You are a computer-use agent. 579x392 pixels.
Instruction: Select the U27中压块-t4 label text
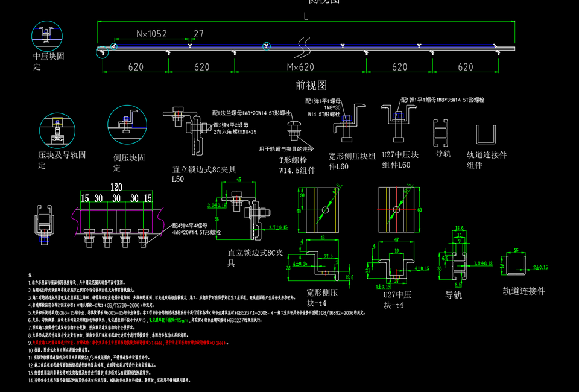tap(400, 300)
